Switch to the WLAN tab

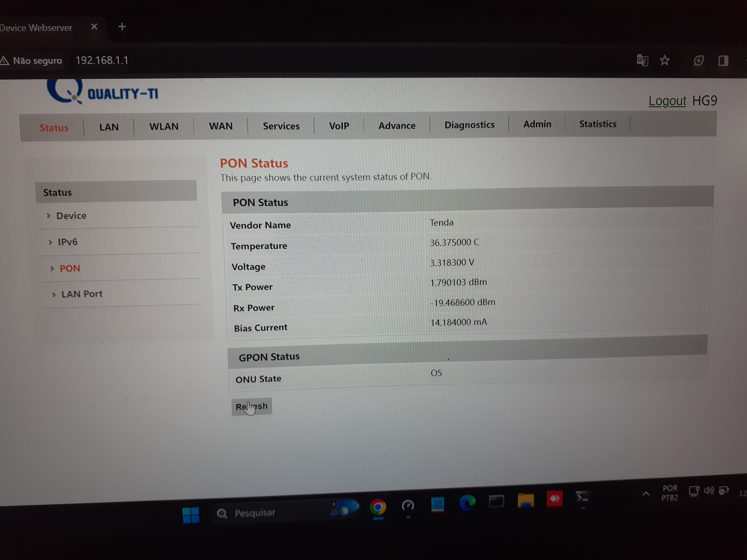[x=164, y=127]
